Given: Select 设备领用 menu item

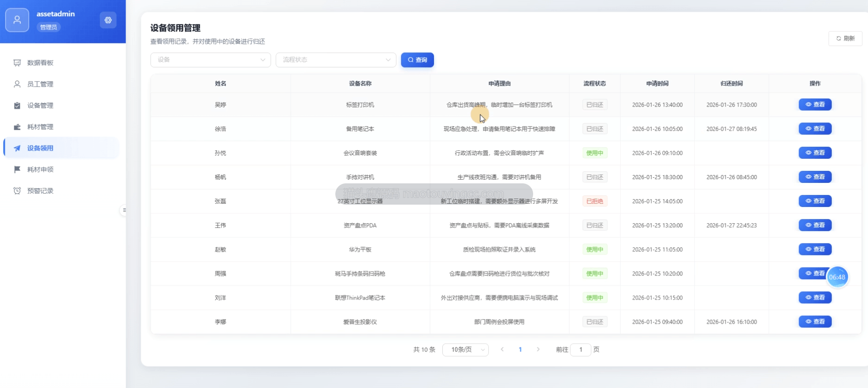Looking at the screenshot, I should 61,148.
